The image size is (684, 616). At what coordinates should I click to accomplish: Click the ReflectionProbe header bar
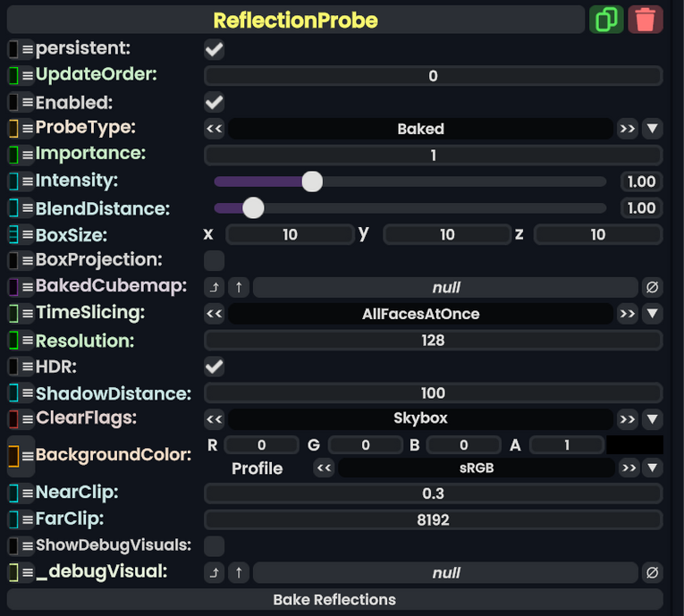[x=296, y=20]
